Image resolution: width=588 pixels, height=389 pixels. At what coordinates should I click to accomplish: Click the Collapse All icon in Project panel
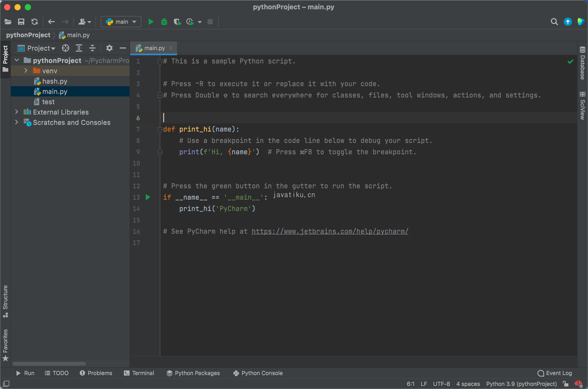(x=92, y=48)
